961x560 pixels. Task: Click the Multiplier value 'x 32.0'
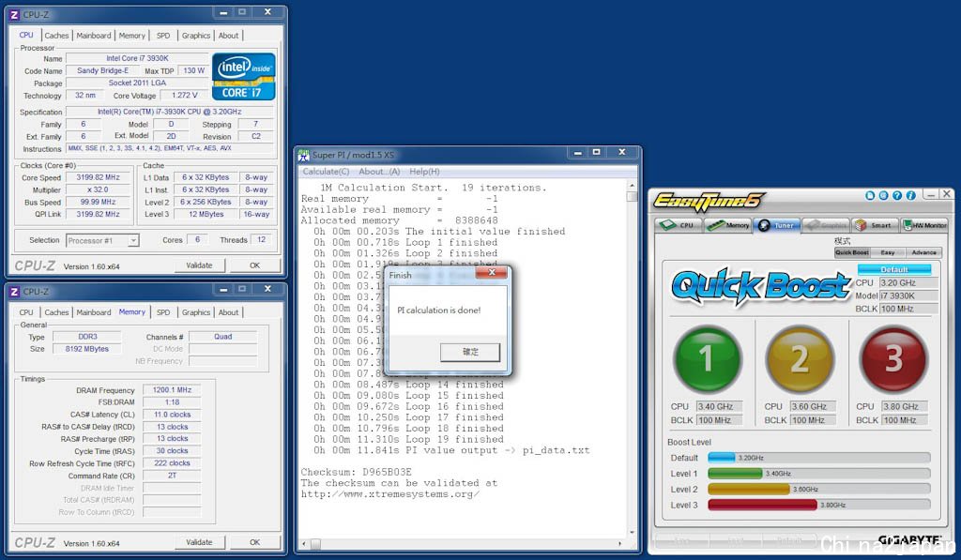point(98,189)
